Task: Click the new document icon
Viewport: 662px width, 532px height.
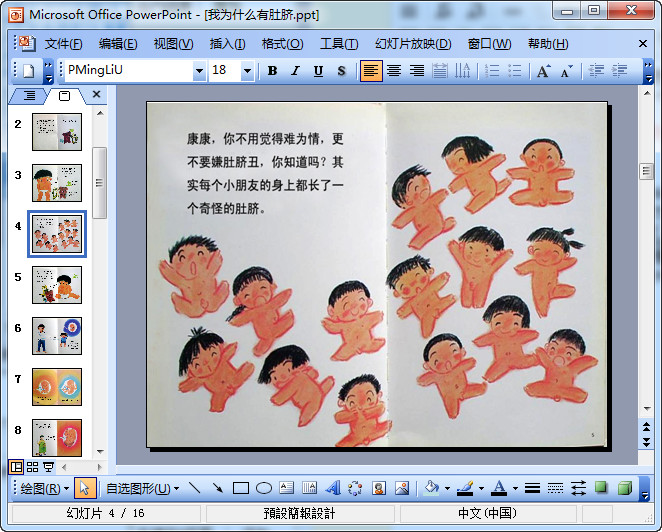Action: [x=29, y=71]
